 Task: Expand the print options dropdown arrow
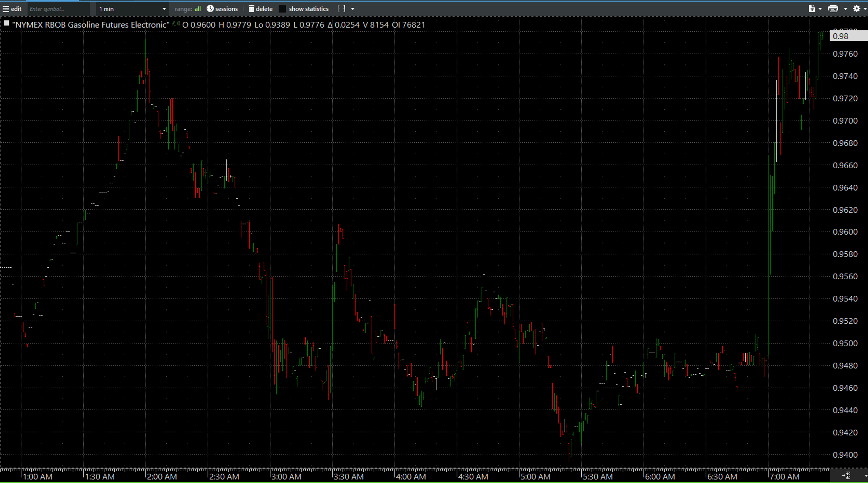pos(845,9)
